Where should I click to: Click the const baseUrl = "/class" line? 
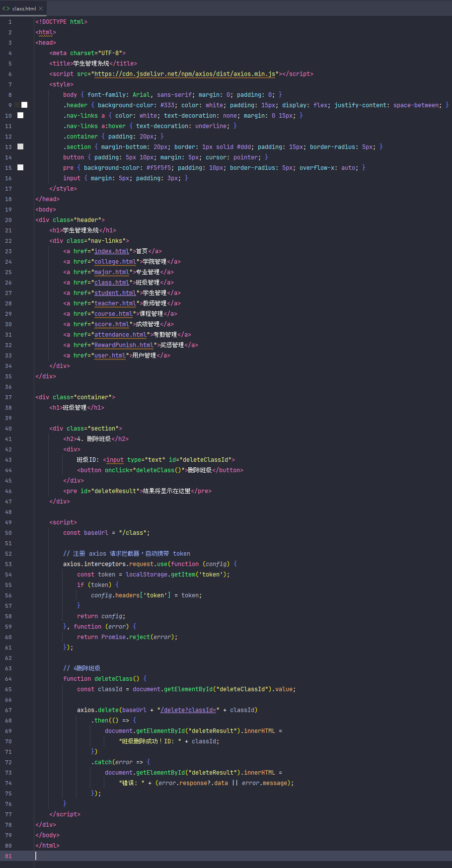pyautogui.click(x=106, y=533)
